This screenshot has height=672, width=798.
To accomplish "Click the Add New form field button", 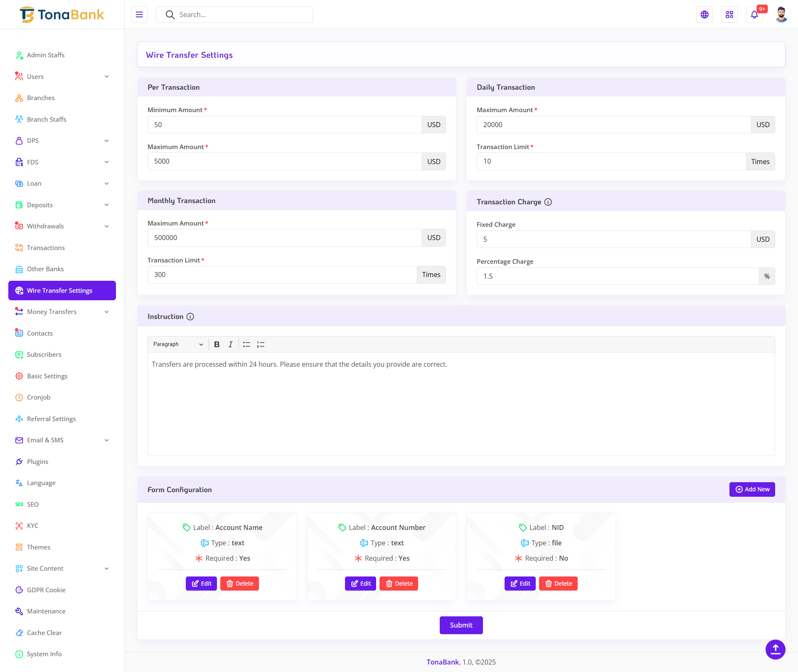I will [752, 489].
